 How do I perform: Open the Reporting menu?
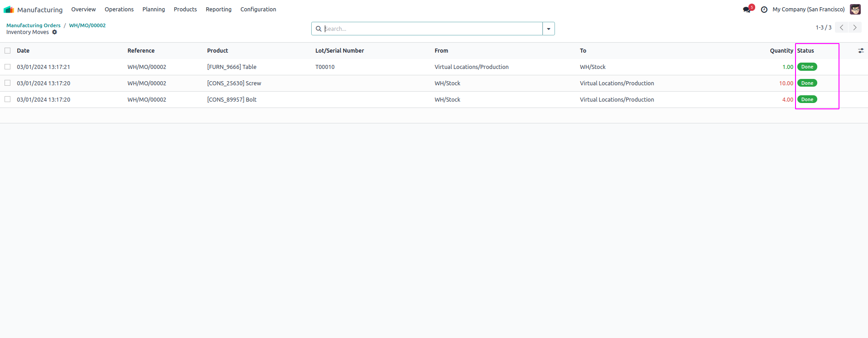[x=218, y=10]
